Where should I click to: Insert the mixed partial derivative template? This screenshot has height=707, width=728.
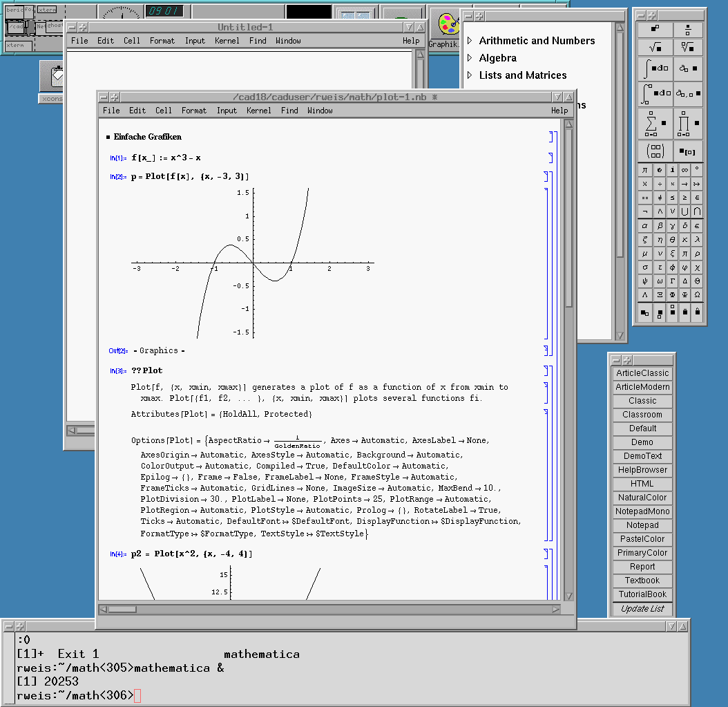pos(688,93)
